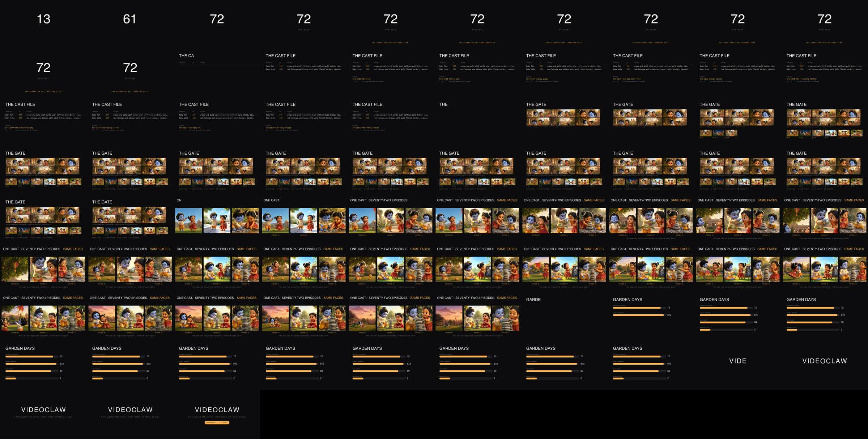Select the 'brs-ep13-the-wobbly-tower' episode label
868x439 pixels.
tap(366, 128)
